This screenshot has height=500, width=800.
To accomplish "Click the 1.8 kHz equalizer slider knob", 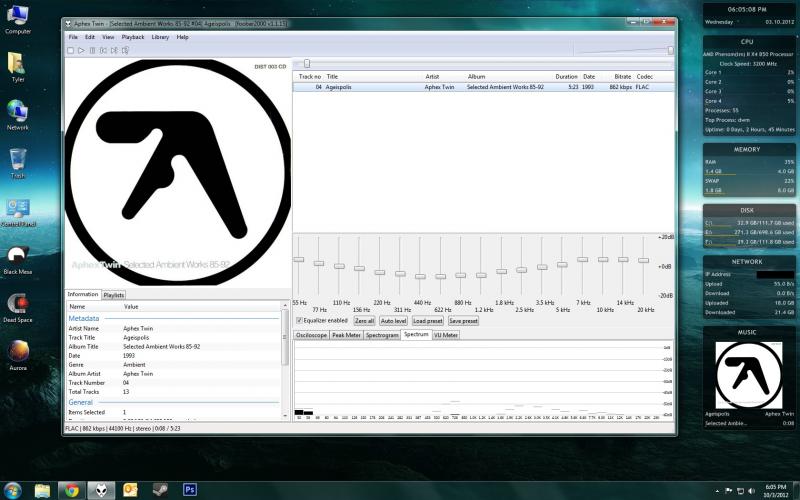I will point(502,271).
